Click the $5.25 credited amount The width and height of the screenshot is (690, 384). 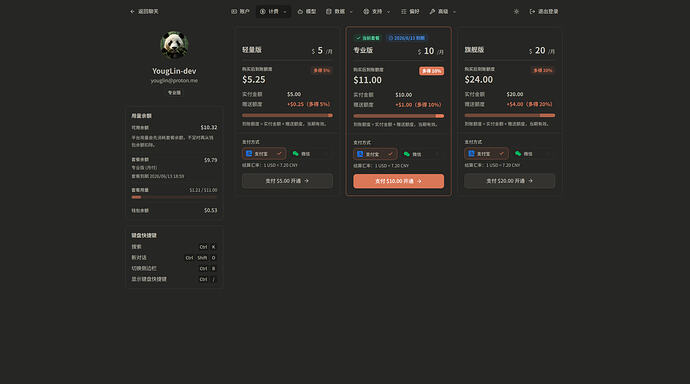(254, 80)
